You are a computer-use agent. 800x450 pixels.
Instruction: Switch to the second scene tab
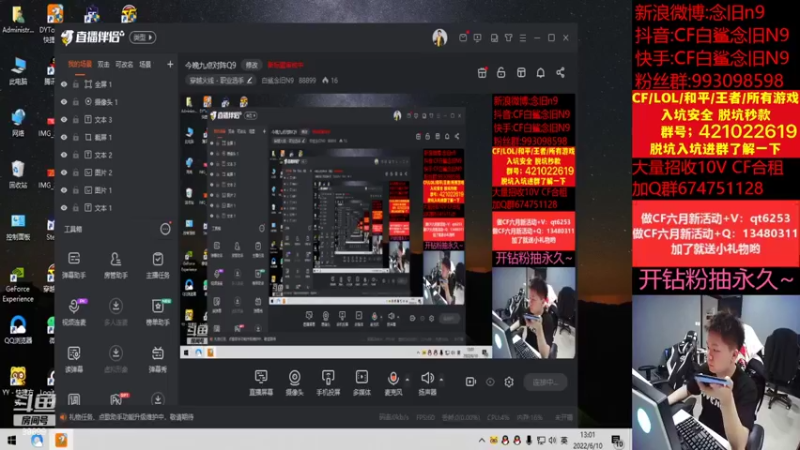coord(104,64)
